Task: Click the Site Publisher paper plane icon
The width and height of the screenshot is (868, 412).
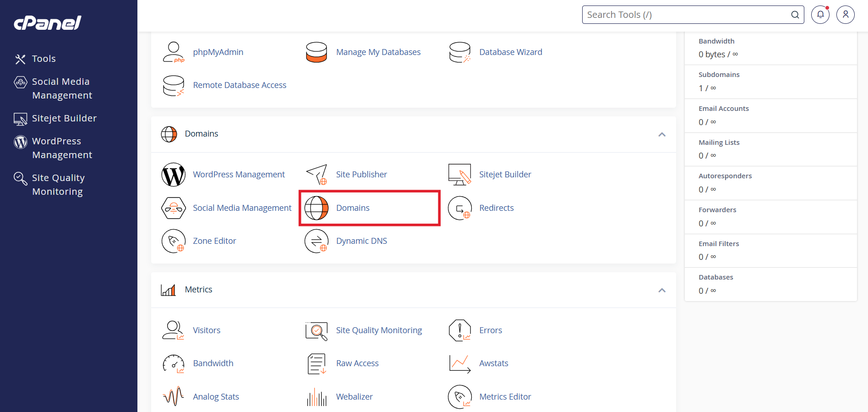Action: point(317,175)
